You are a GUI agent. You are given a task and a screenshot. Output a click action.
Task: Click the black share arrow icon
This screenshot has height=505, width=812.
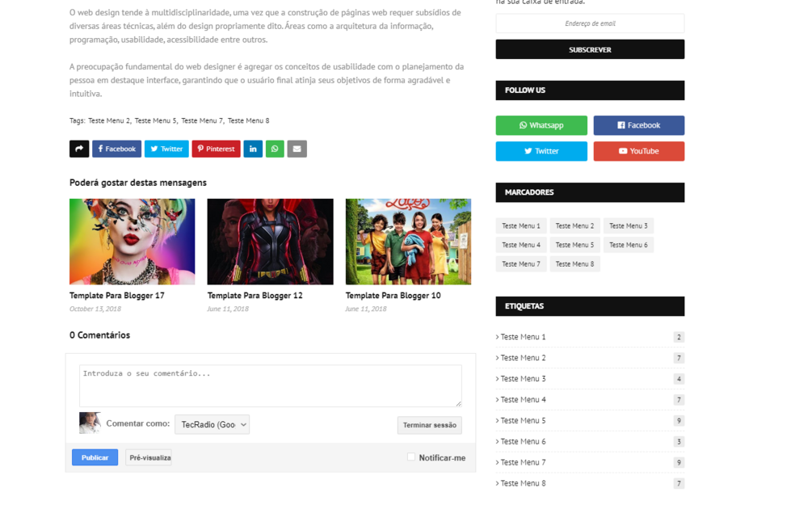tap(79, 149)
